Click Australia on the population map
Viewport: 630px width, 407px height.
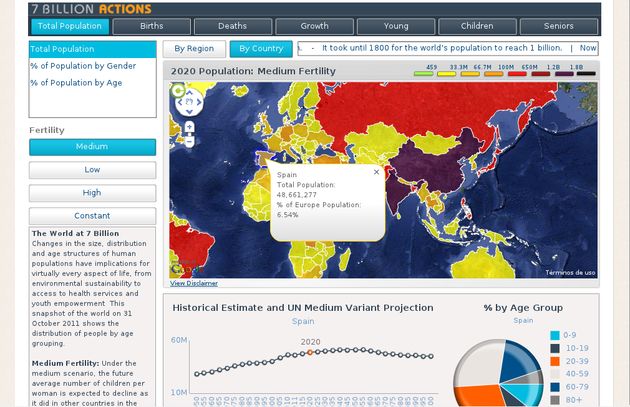pos(482,263)
